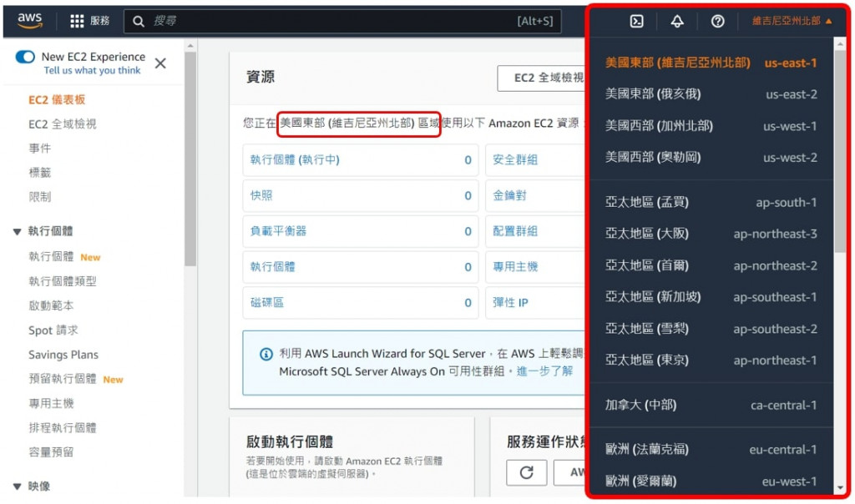Click the 服務 menu label
The height and width of the screenshot is (504, 855).
pyautogui.click(x=100, y=21)
